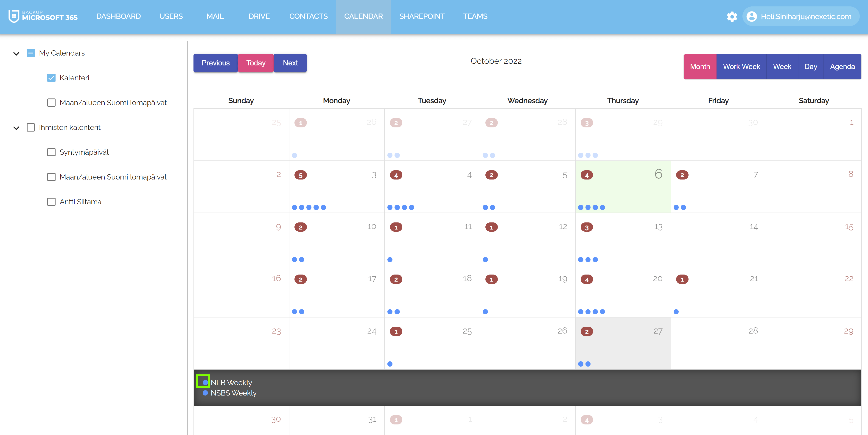868x435 pixels.
Task: Check the Antti Siitama calendar
Action: coord(51,202)
